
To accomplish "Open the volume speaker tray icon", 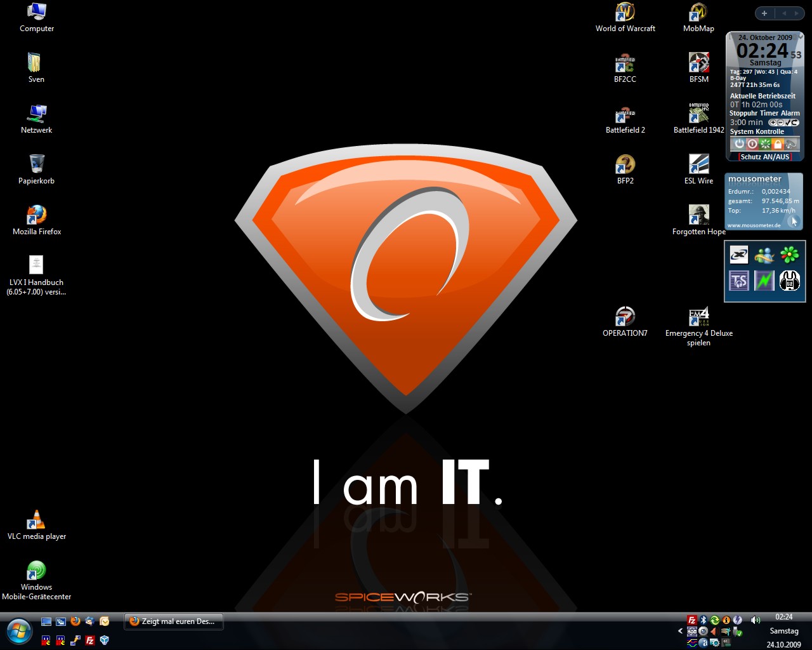I will [756, 620].
